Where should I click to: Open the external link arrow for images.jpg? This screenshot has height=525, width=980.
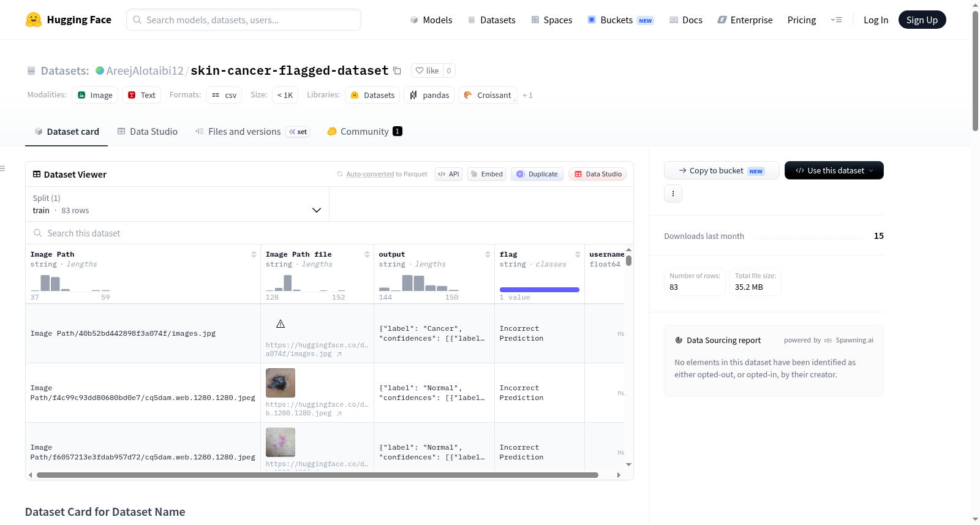tap(339, 354)
